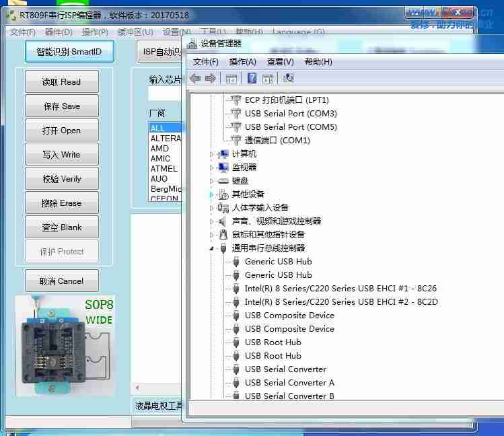Click the 取消 Cancel button
This screenshot has height=436, width=504.
pos(61,281)
